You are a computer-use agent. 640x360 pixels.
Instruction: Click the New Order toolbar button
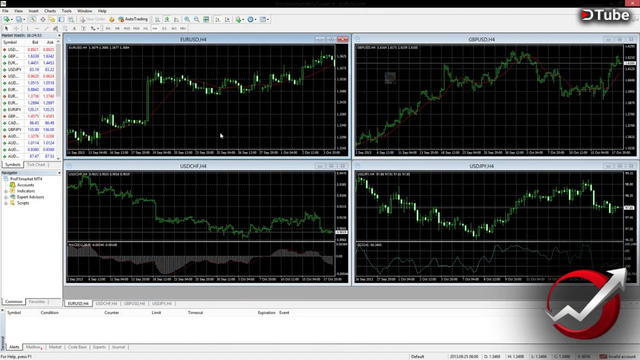pos(92,19)
